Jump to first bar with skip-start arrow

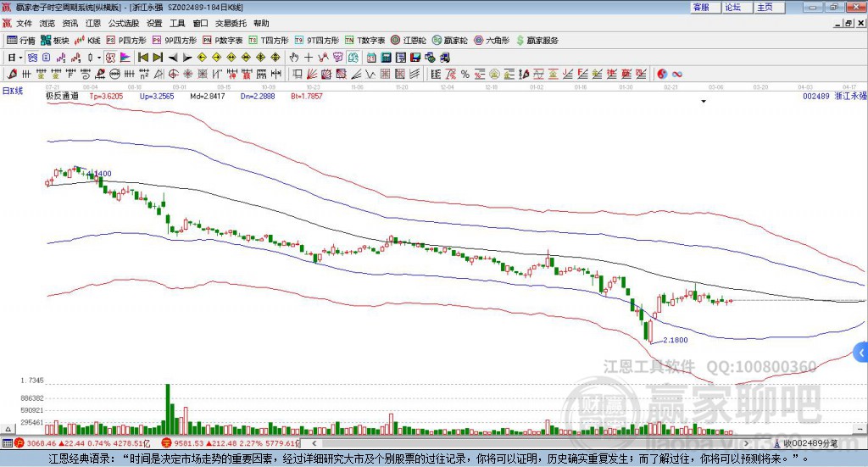tap(143, 58)
